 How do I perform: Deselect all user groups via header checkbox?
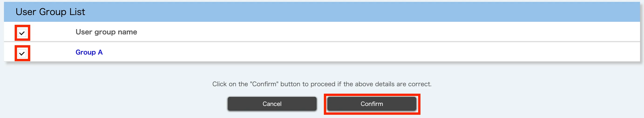(22, 33)
